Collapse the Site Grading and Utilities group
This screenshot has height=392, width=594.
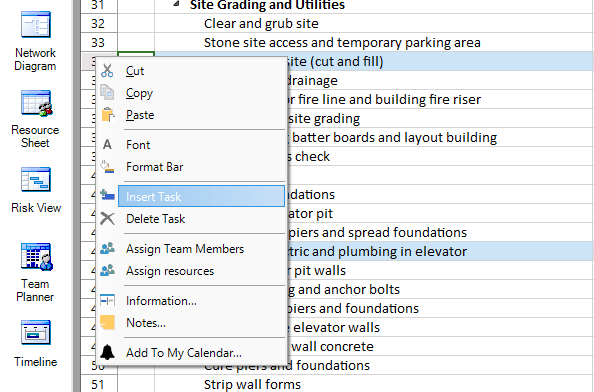[176, 4]
